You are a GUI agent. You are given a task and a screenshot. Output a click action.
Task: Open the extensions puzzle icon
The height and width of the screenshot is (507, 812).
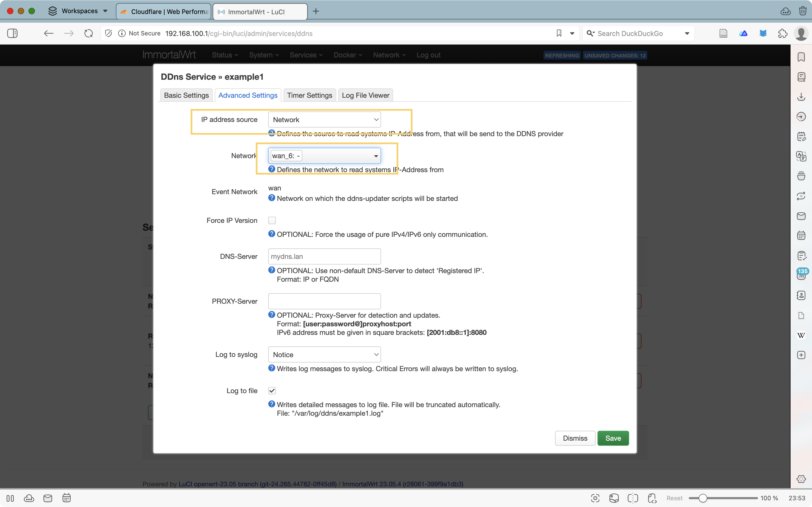click(782, 33)
